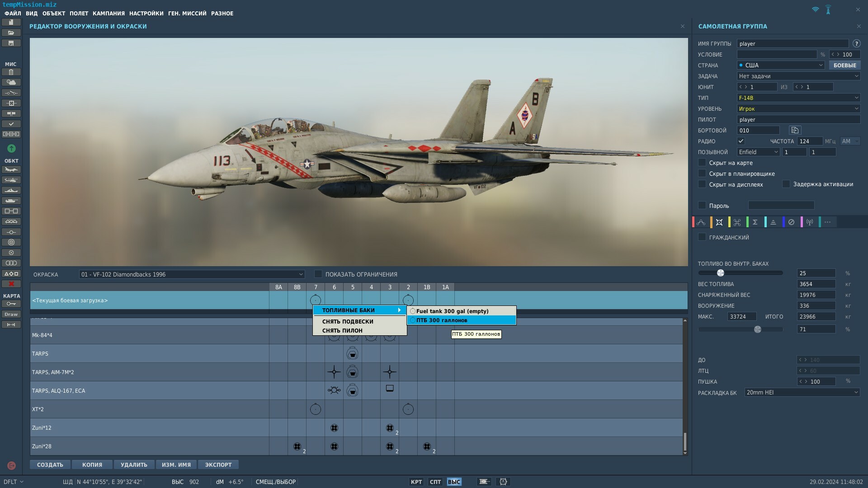Click the new mission file icon

click(x=11, y=22)
